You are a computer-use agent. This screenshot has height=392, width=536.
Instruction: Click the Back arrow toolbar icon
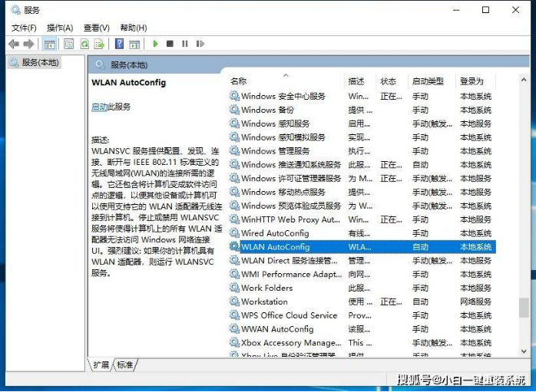[14, 44]
